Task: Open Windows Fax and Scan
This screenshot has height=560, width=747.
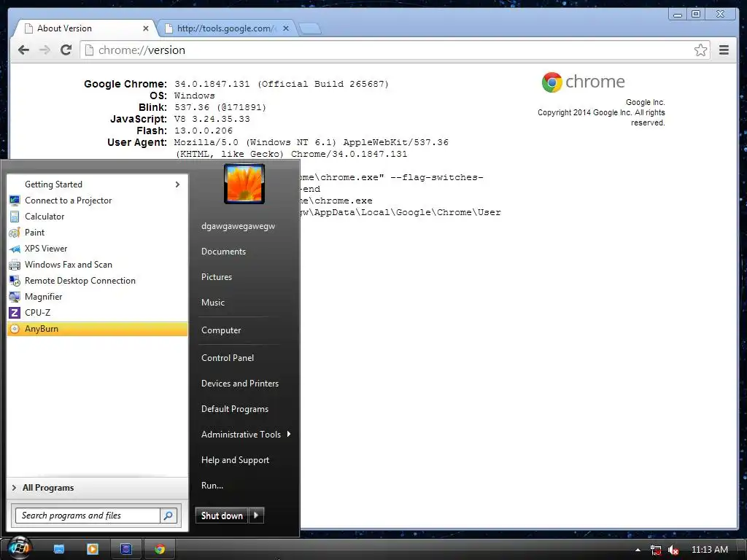Action: (98, 264)
